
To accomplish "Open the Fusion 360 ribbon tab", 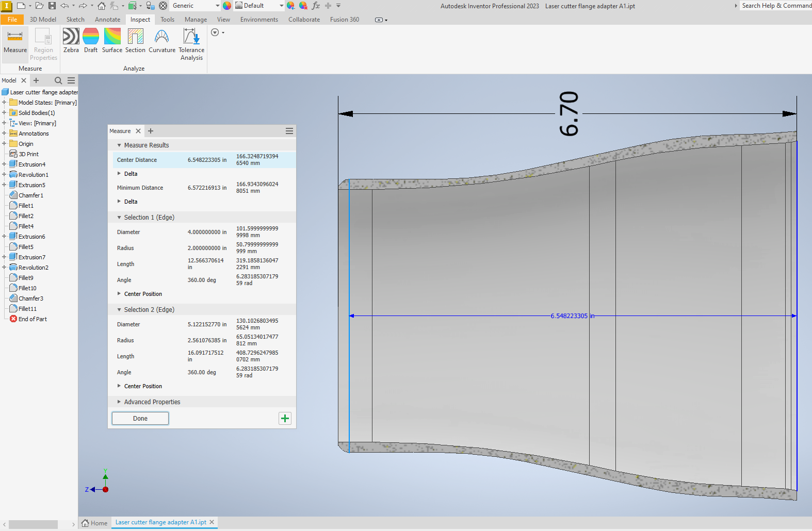I will [x=345, y=20].
